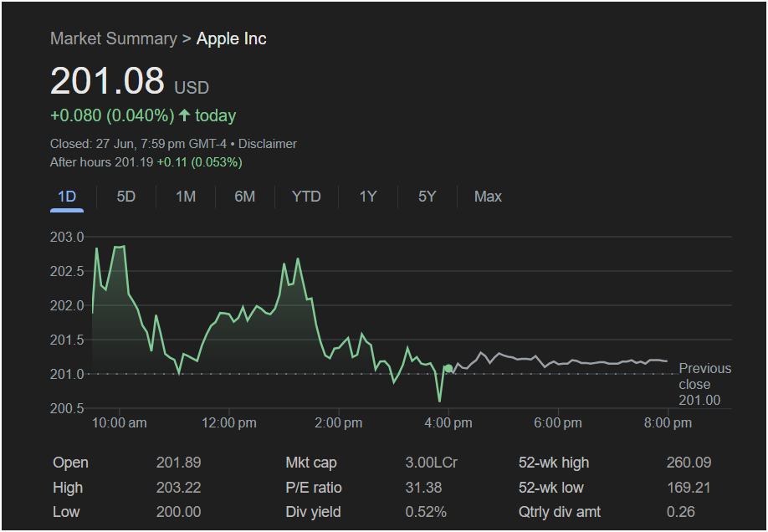Show the 6M chart view
768x532 pixels.
pyautogui.click(x=245, y=197)
